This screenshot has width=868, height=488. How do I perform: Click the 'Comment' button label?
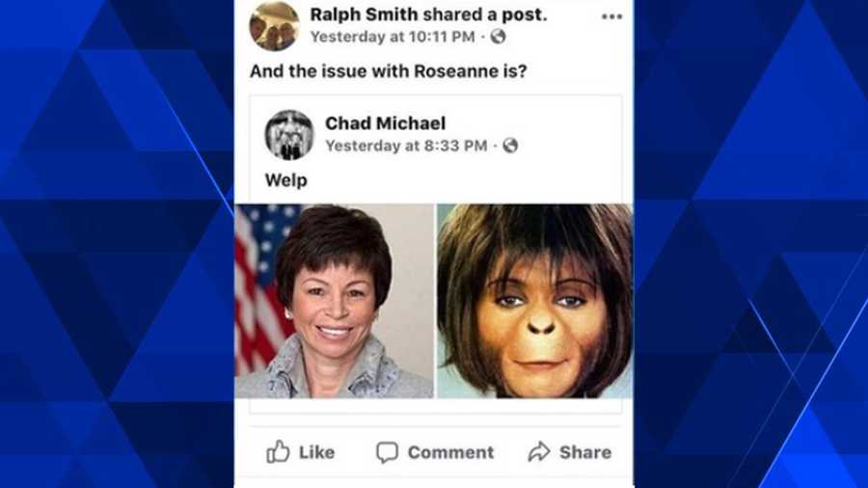[450, 452]
